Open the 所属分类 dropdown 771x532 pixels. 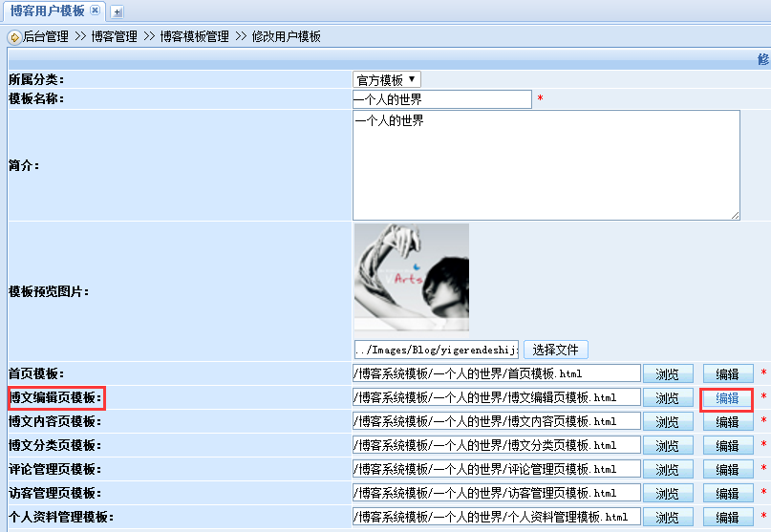(387, 80)
